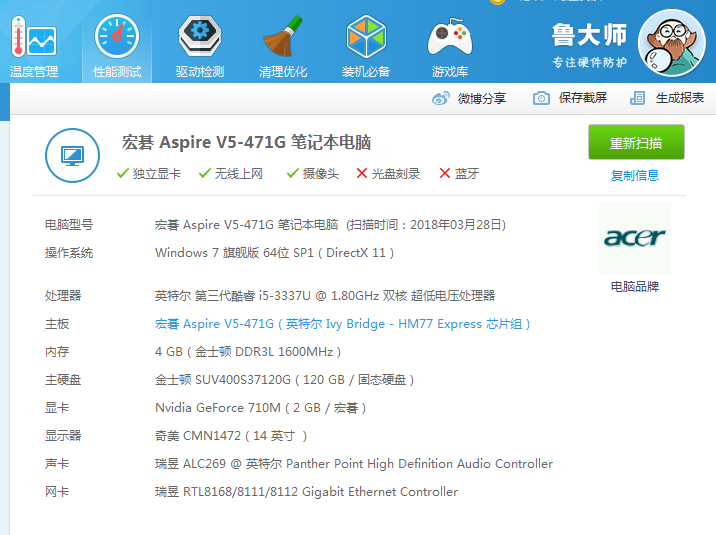Click the 电脑品牌 label under the logo
Screen dimensions: 716x535
(635, 287)
